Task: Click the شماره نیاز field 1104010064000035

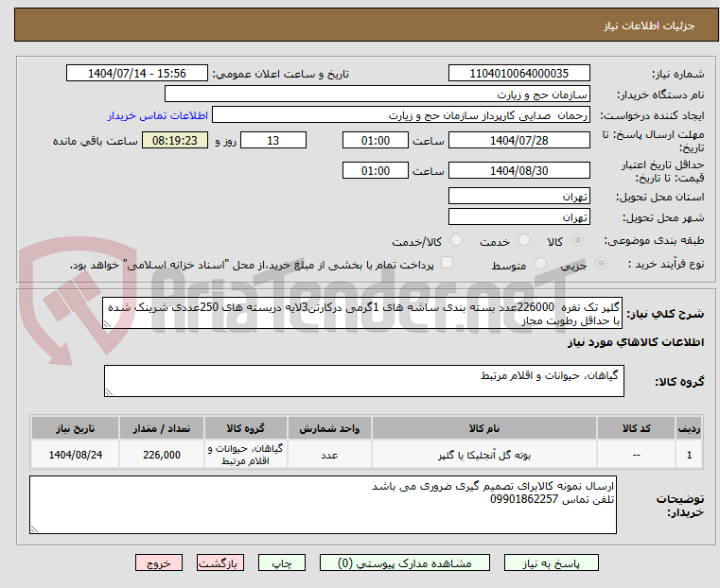Action: tap(518, 74)
